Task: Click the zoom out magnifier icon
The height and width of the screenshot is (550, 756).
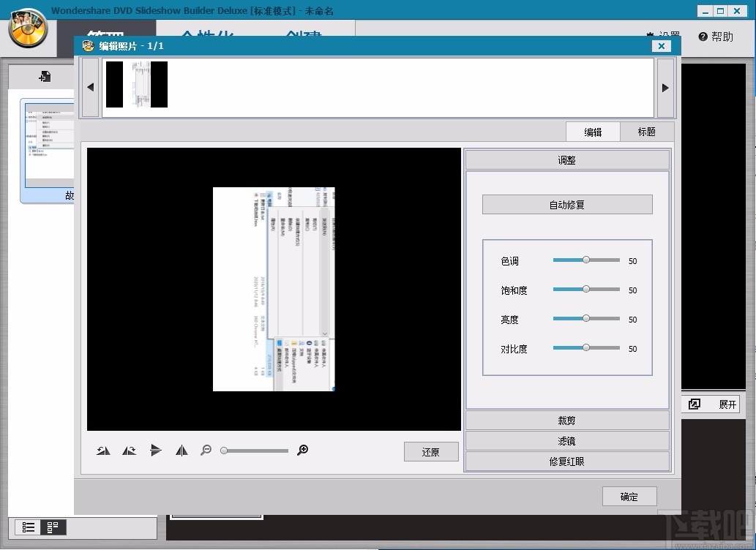Action: pos(206,451)
